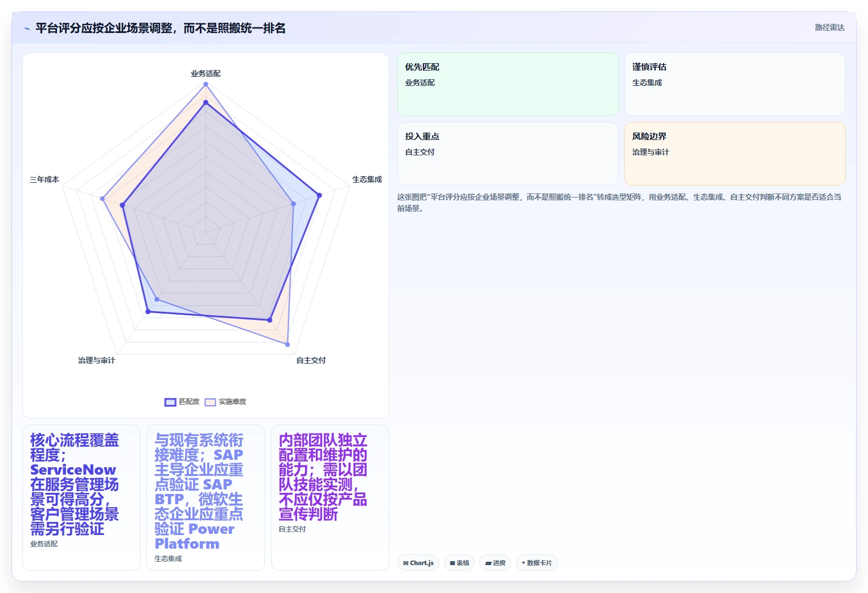
Task: Click 治理与审计 text in 风险边界 card
Action: (x=651, y=152)
